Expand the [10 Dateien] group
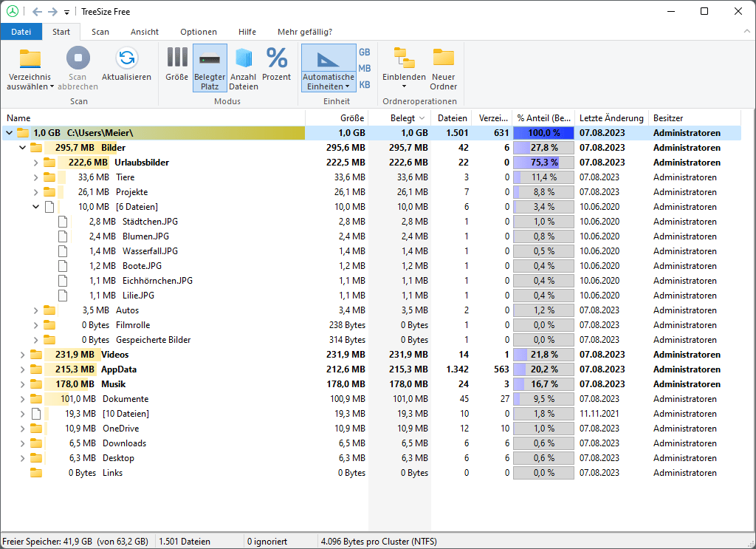 tap(23, 414)
